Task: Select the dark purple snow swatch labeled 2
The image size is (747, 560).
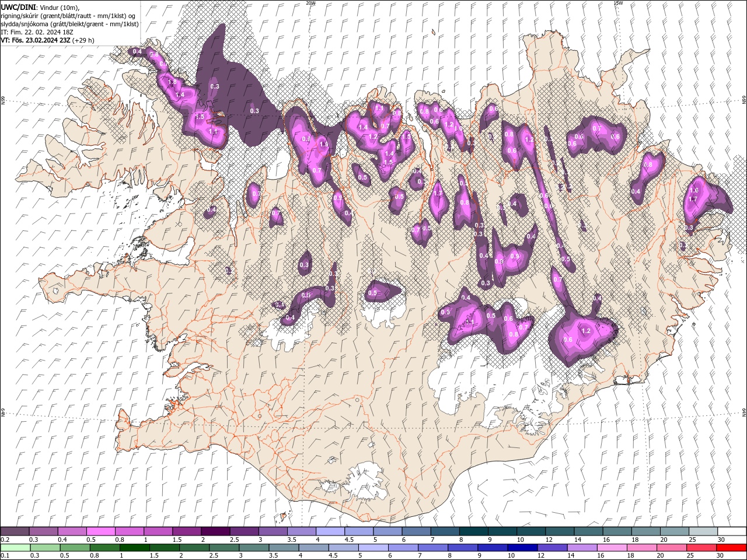Action: (215, 531)
